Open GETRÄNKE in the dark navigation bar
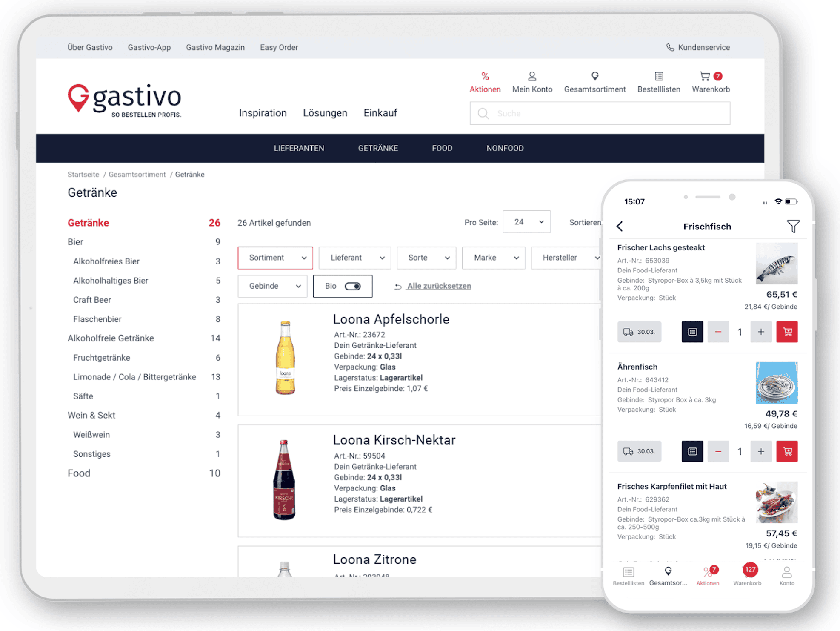The width and height of the screenshot is (840, 631). [x=378, y=148]
